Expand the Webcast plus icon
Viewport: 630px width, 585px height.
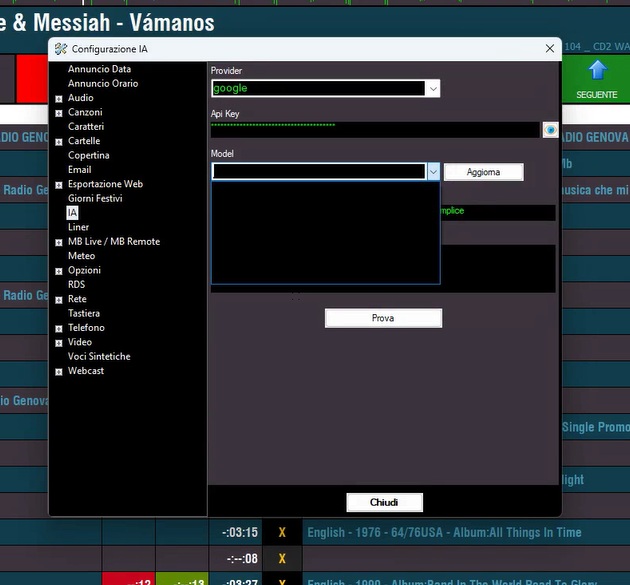(59, 372)
